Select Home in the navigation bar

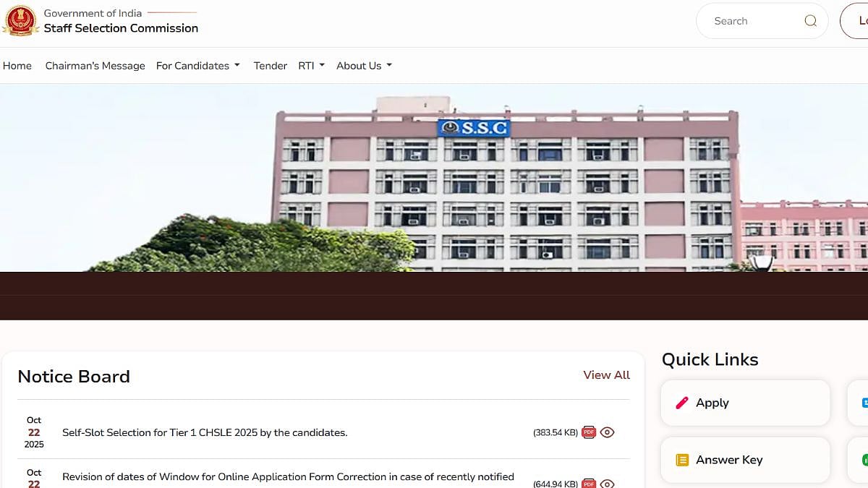(17, 66)
